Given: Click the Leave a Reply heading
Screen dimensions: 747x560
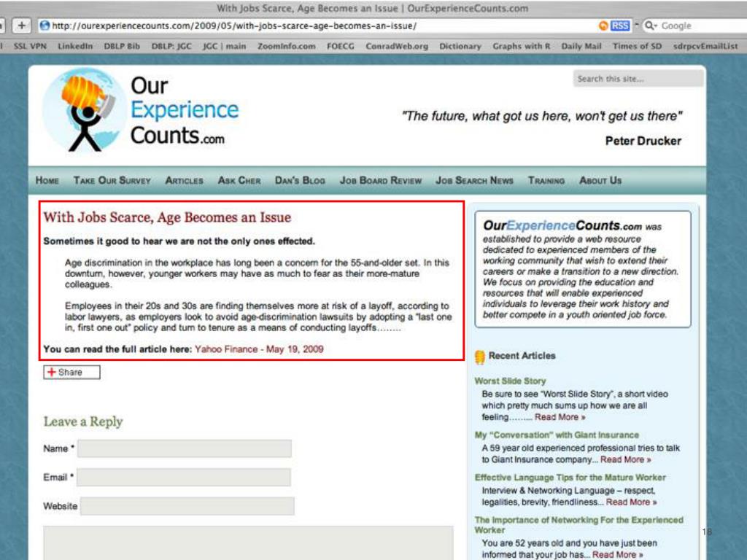Looking at the screenshot, I should pyautogui.click(x=83, y=421).
